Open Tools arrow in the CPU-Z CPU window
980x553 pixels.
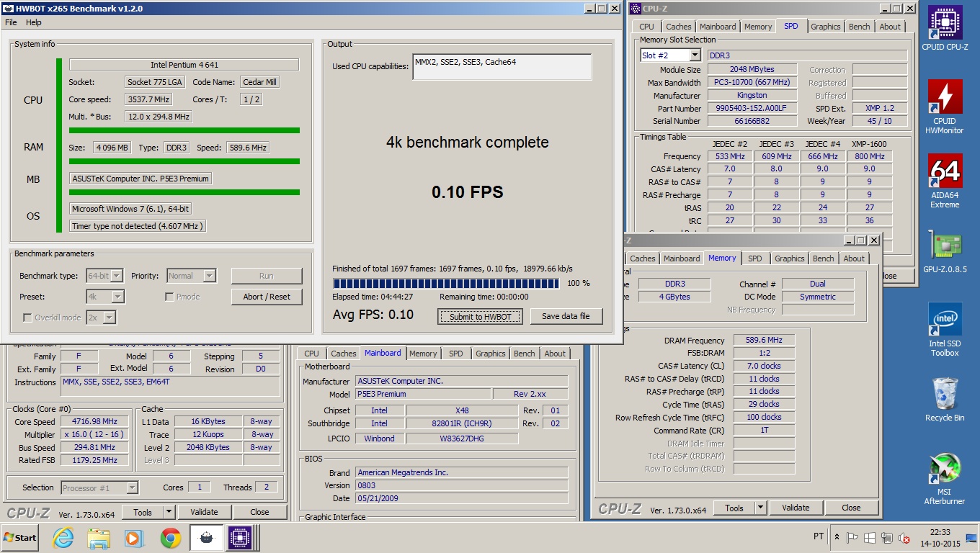click(x=169, y=512)
